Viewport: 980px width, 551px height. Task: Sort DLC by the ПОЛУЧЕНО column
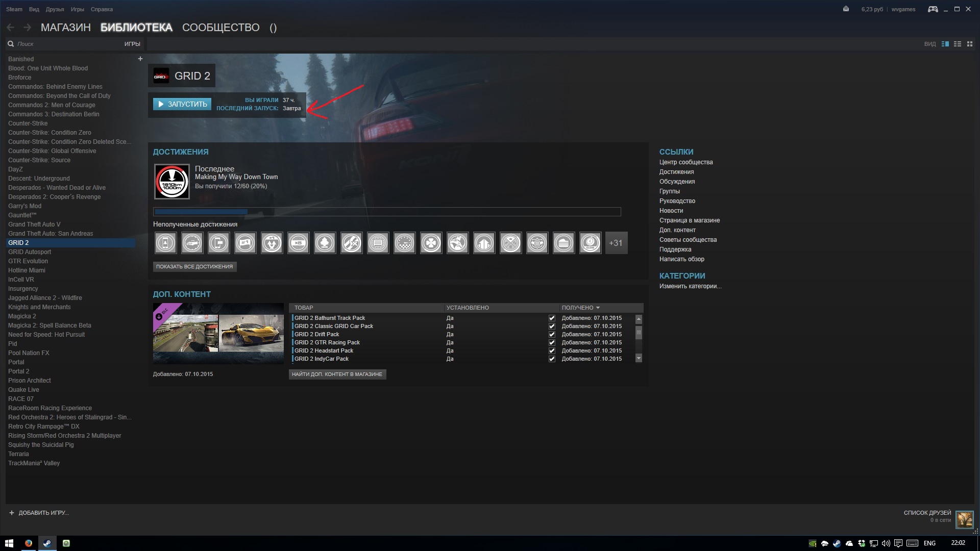tap(601, 308)
